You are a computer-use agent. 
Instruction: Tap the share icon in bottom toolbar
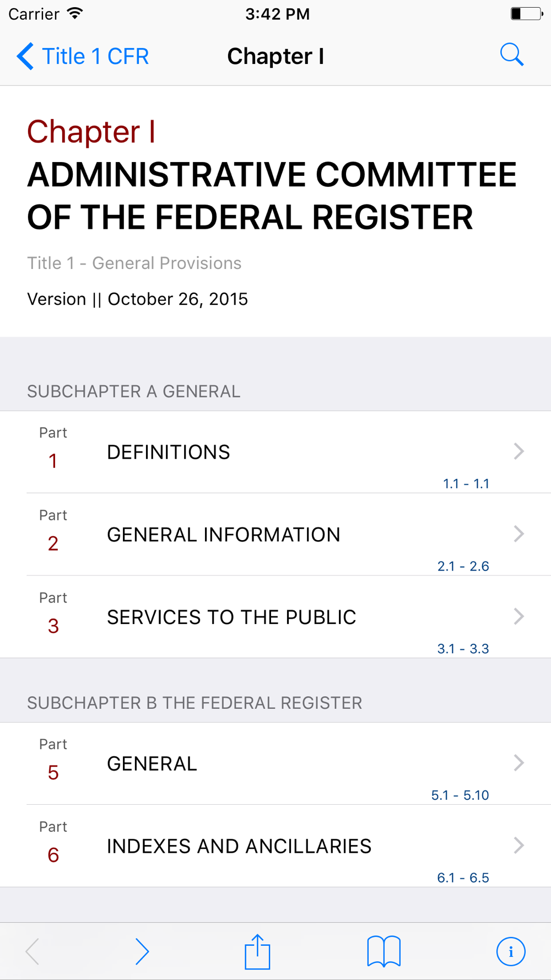pos(257,951)
